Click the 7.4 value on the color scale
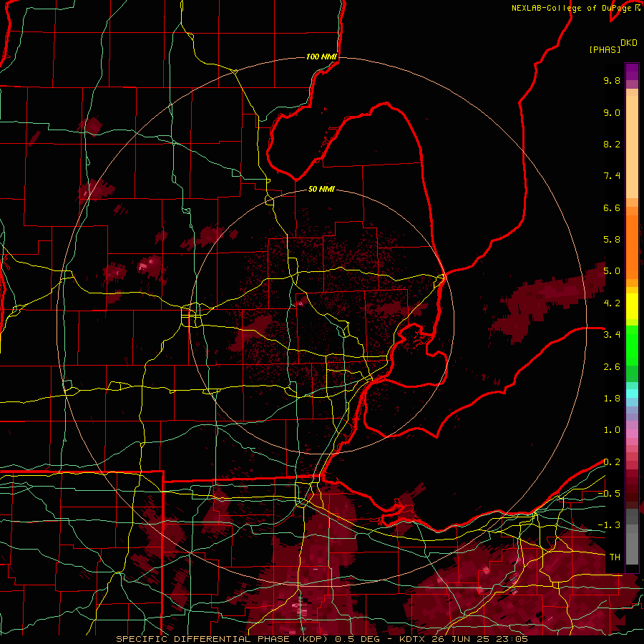Image resolution: width=644 pixels, height=644 pixels. coord(612,176)
